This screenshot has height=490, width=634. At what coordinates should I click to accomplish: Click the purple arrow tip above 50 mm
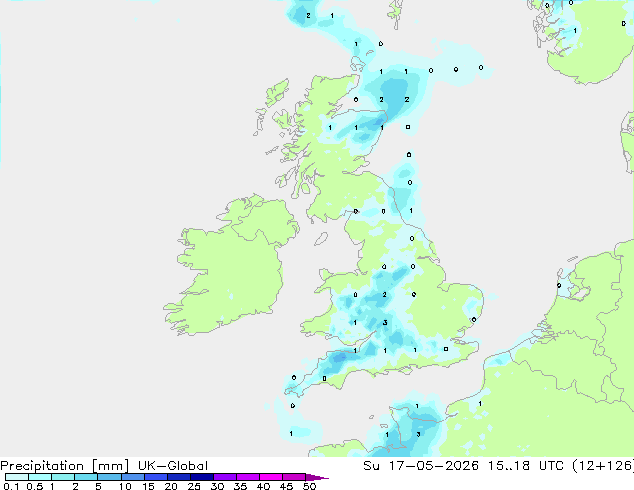click(x=317, y=477)
